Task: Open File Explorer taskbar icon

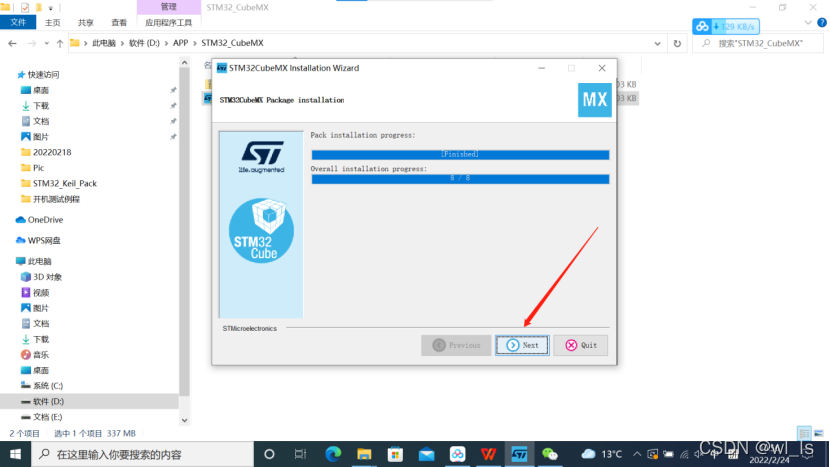Action: tap(364, 454)
